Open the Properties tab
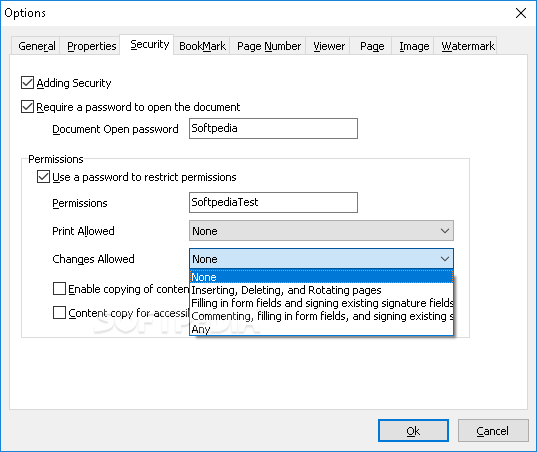The height and width of the screenshot is (452, 537). click(x=91, y=46)
